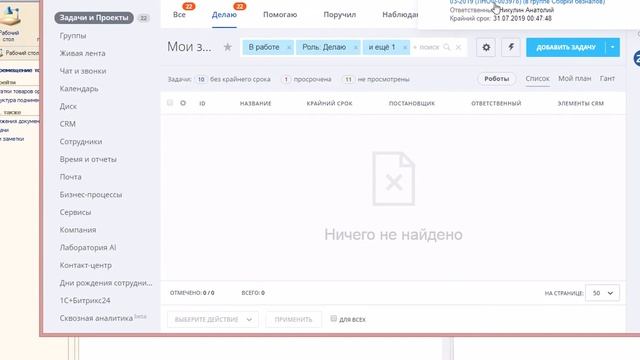Open 'Живая лента' in sidebar

[82, 53]
